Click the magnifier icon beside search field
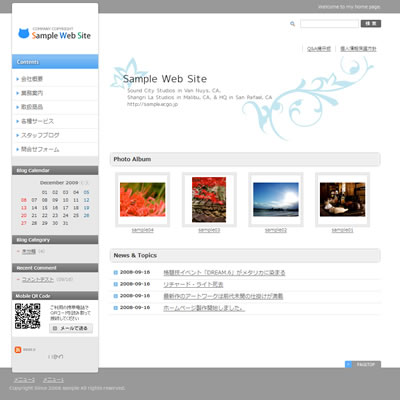The height and width of the screenshot is (400, 400). coord(292,24)
